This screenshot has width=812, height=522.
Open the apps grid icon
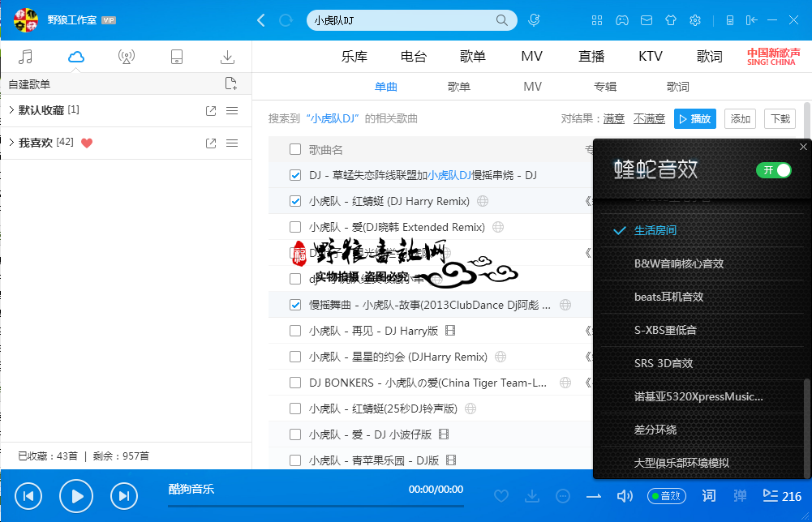coord(597,20)
